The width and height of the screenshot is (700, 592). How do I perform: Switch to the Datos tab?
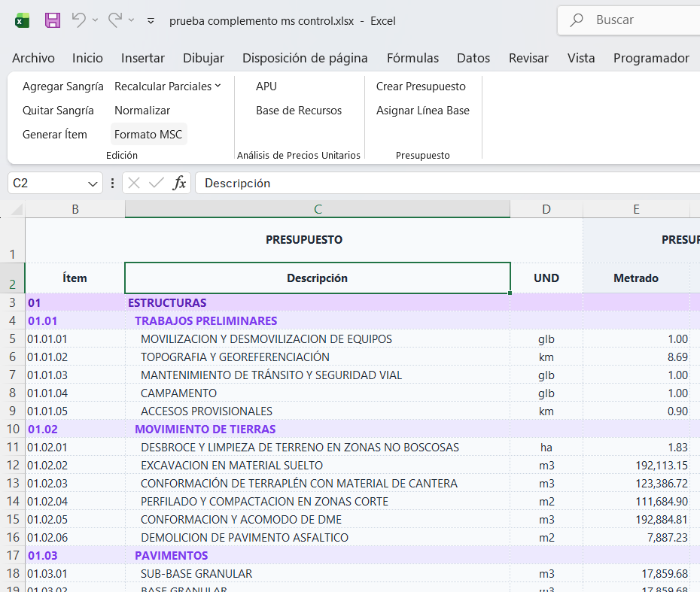pos(473,58)
